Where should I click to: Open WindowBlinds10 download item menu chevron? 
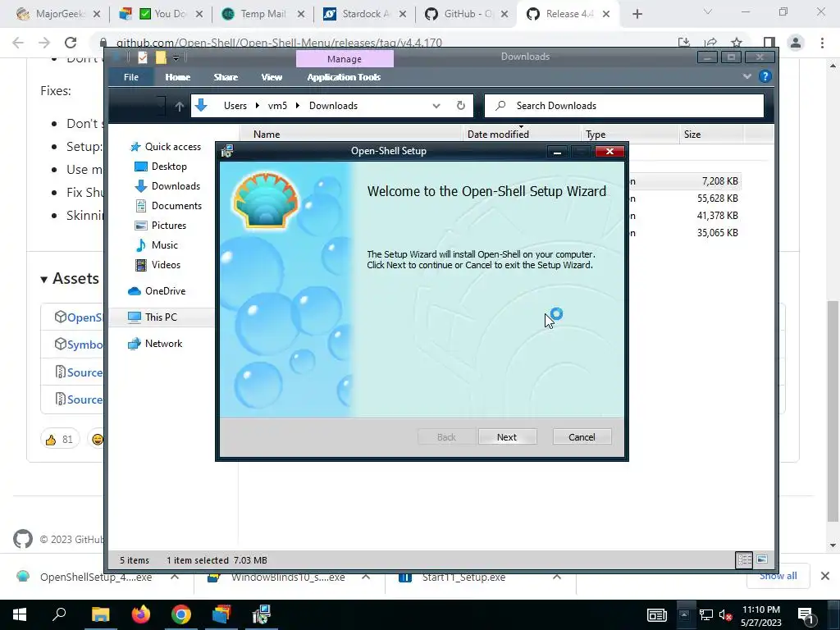(366, 577)
